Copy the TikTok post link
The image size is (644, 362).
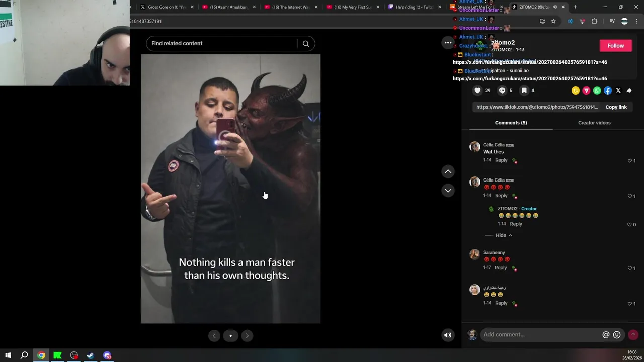(x=616, y=107)
